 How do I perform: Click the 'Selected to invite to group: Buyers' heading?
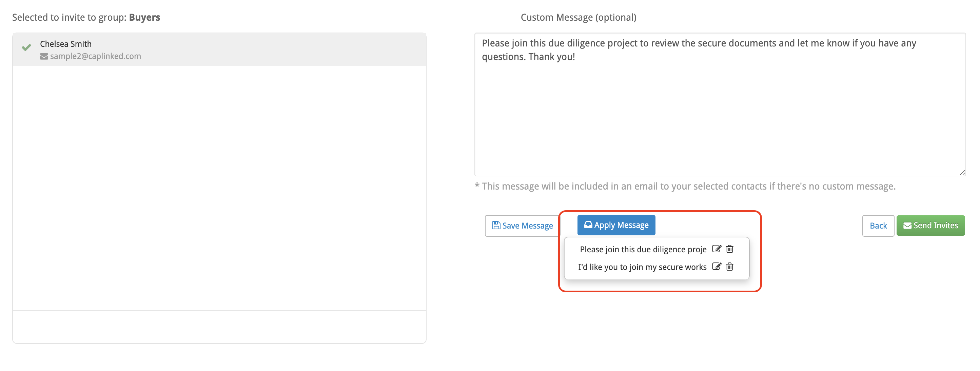pyautogui.click(x=86, y=18)
